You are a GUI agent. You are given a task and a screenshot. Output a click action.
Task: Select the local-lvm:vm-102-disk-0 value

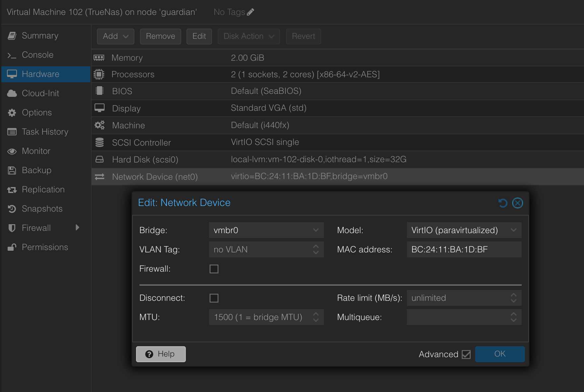(319, 160)
